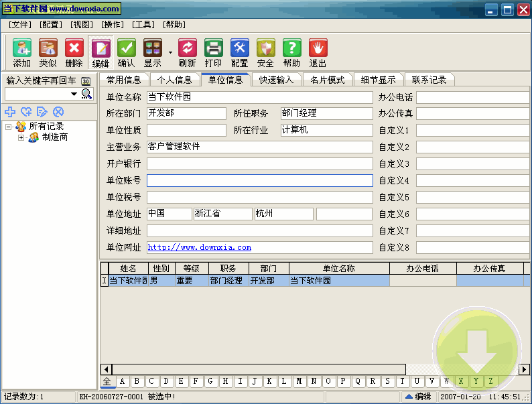Open the [操作] menu
The width and height of the screenshot is (532, 404).
[113, 24]
